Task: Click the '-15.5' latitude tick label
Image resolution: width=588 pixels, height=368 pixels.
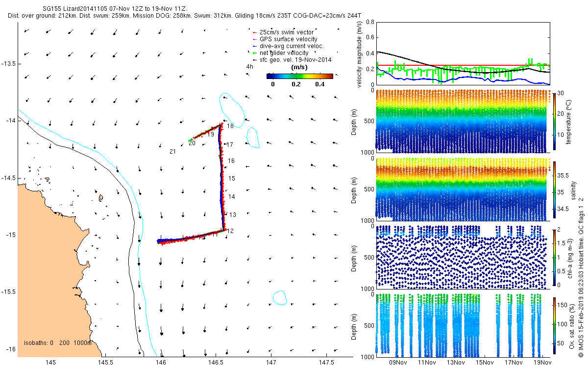Action: (9, 292)
